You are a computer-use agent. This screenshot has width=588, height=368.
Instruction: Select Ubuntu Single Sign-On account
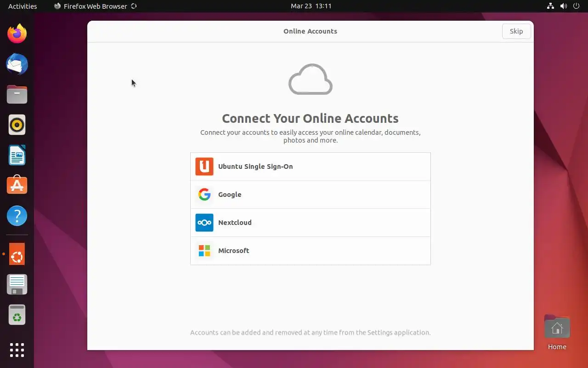(x=311, y=167)
